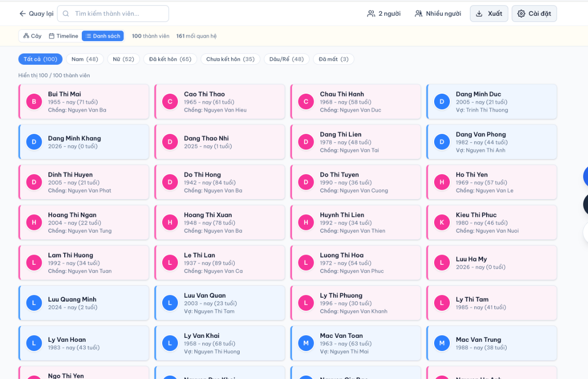The height and width of the screenshot is (379, 588).
Task: Click the avatar of Chau Thi Hanh
Action: pyautogui.click(x=306, y=101)
